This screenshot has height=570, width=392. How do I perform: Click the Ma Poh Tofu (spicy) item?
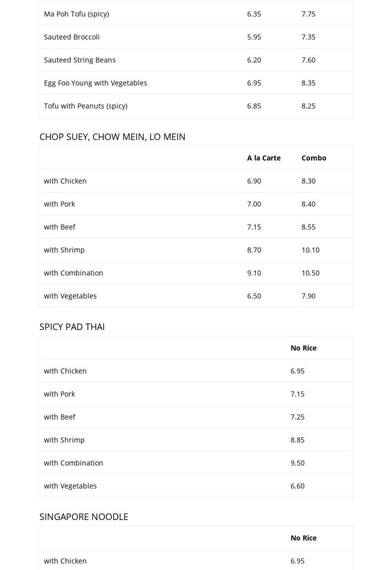(x=76, y=14)
